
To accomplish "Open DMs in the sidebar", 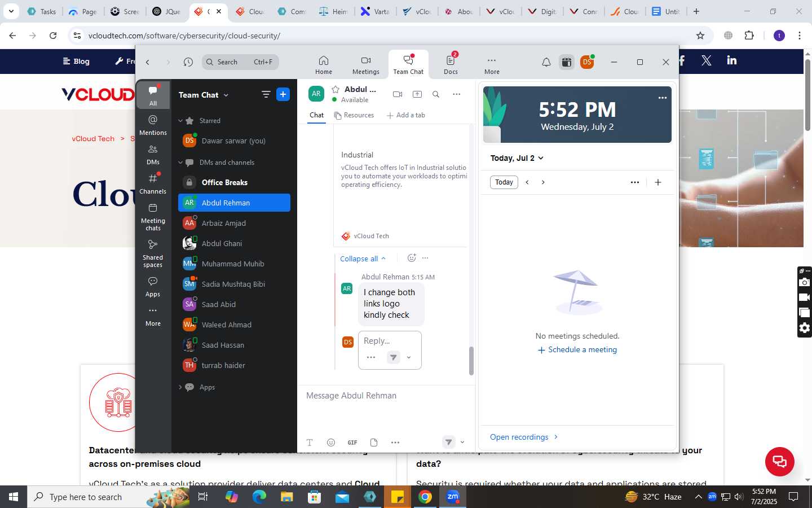I will tap(153, 155).
